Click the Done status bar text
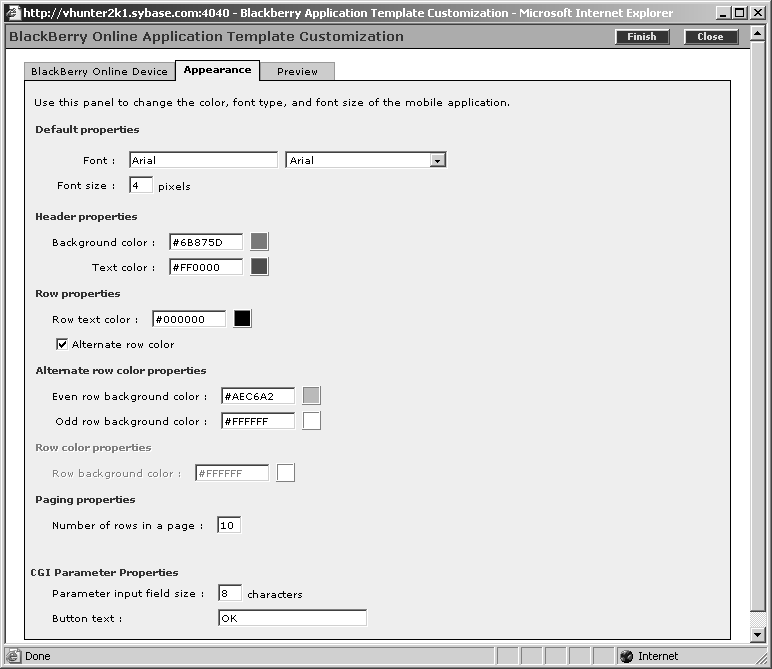Image resolution: width=772 pixels, height=669 pixels. 38,656
